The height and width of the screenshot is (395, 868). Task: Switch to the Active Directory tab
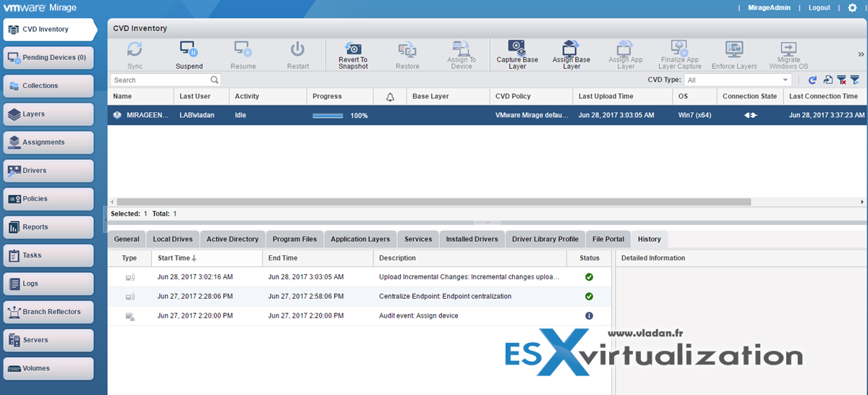(232, 239)
